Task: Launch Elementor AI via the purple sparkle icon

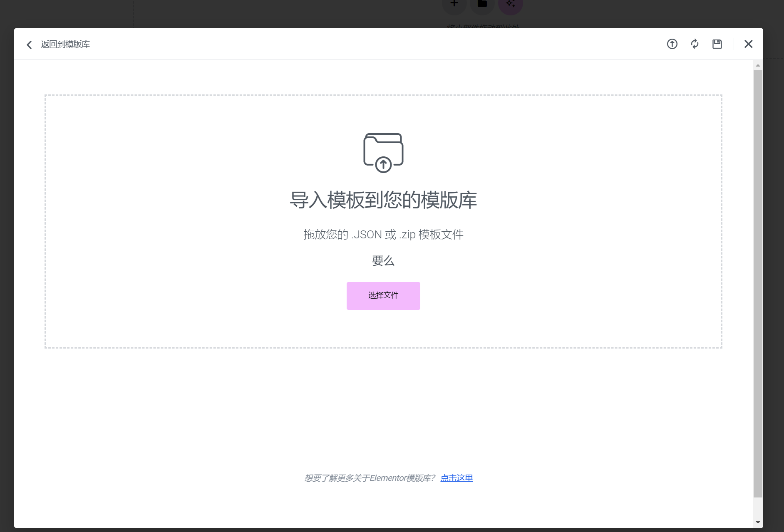Action: pyautogui.click(x=510, y=3)
